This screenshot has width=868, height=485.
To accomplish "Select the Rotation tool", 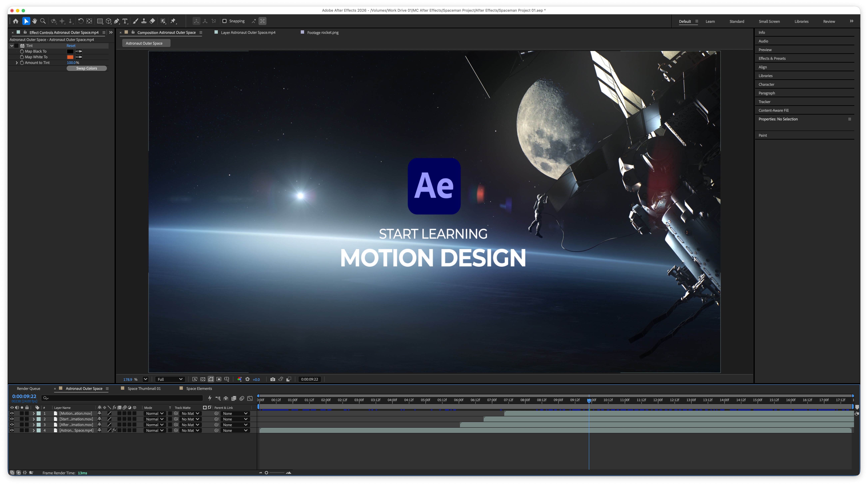I will pos(81,21).
